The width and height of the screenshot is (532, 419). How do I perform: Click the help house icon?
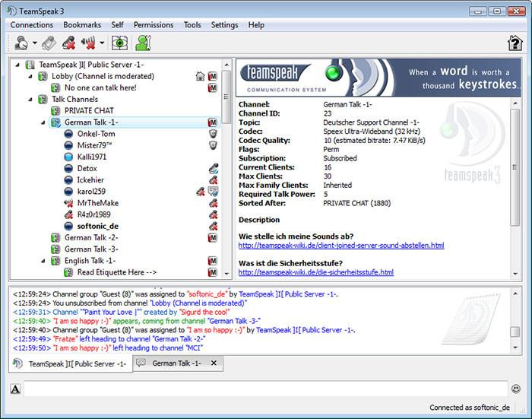point(515,43)
